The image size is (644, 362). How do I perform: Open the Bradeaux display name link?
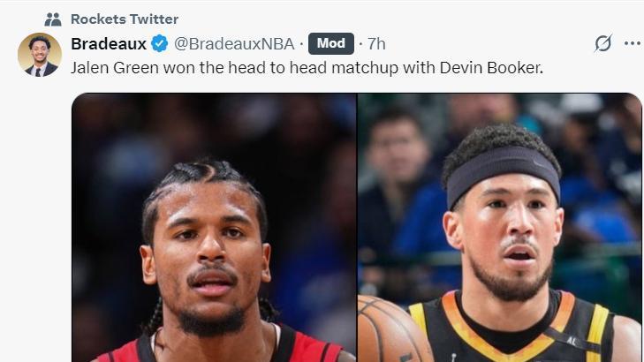109,43
